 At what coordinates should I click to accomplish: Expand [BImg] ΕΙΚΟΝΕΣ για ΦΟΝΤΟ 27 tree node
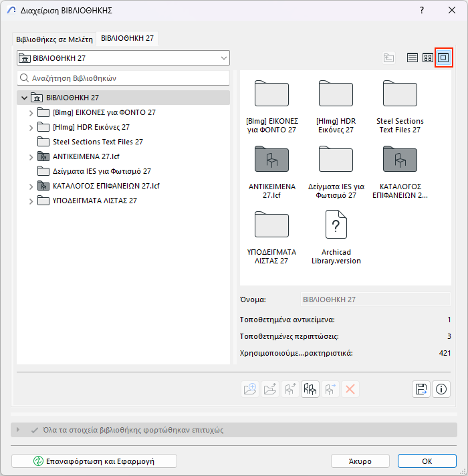click(31, 113)
